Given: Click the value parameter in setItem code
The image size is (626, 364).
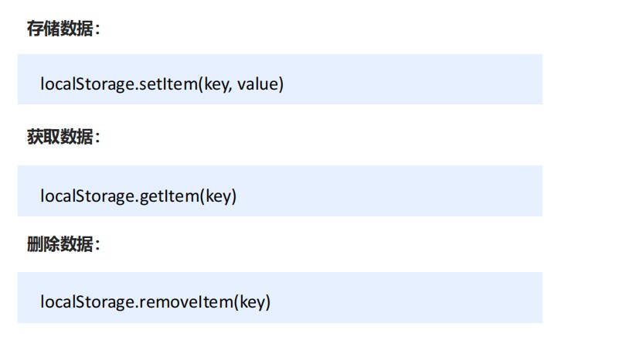Looking at the screenshot, I should 257,83.
